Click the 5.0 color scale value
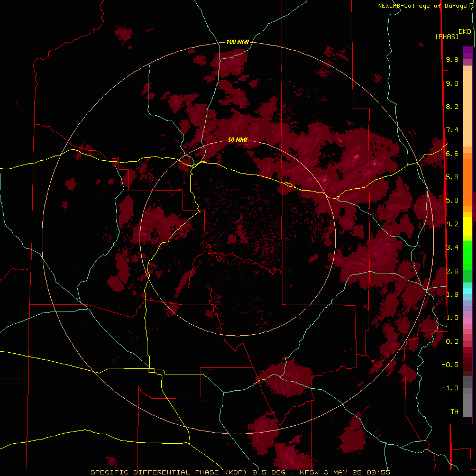 point(452,200)
